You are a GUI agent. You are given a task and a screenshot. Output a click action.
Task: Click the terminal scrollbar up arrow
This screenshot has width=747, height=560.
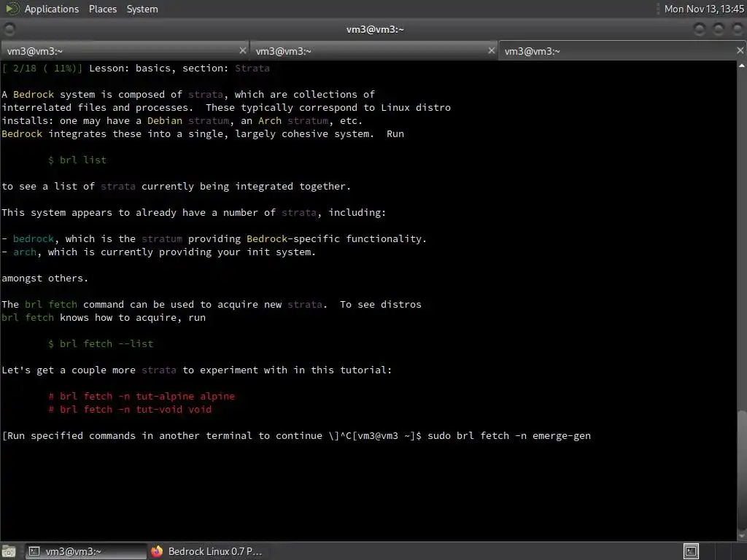coord(742,66)
